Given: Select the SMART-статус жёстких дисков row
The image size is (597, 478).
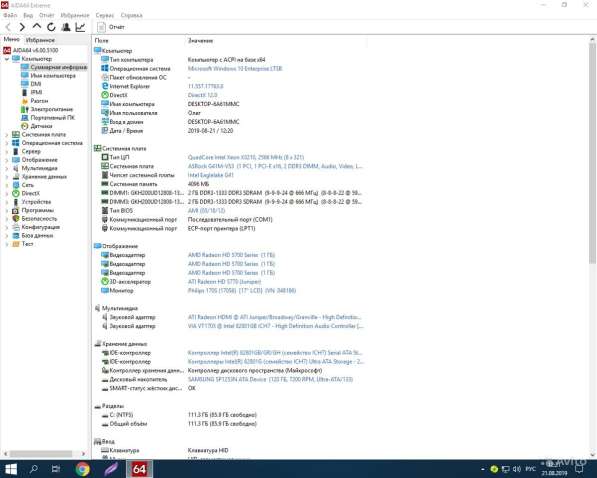Looking at the screenshot, I should tap(230, 388).
